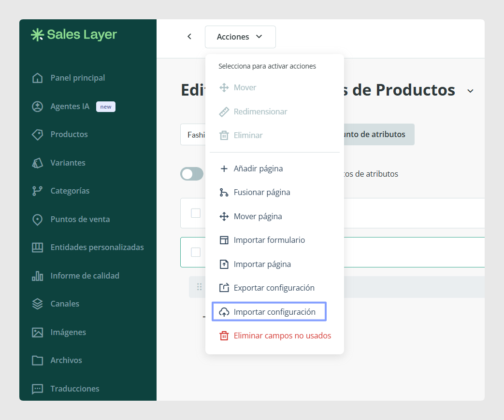504x420 pixels.
Task: Go to Traducciones in sidebar
Action: pyautogui.click(x=75, y=389)
